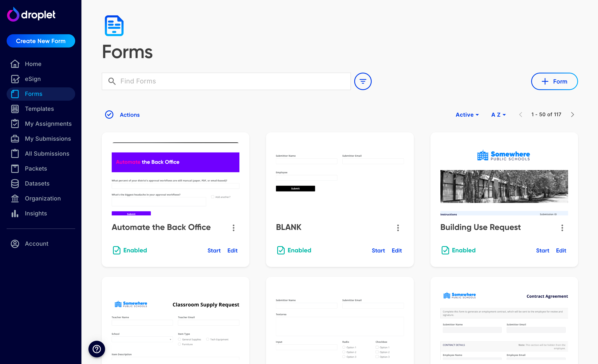Open Packets from the sidebar
The width and height of the screenshot is (598, 364).
coord(41,169)
